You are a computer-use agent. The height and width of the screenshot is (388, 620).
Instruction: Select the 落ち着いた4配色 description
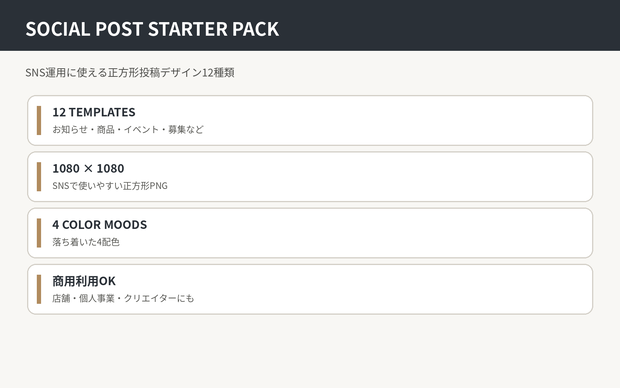(x=86, y=242)
